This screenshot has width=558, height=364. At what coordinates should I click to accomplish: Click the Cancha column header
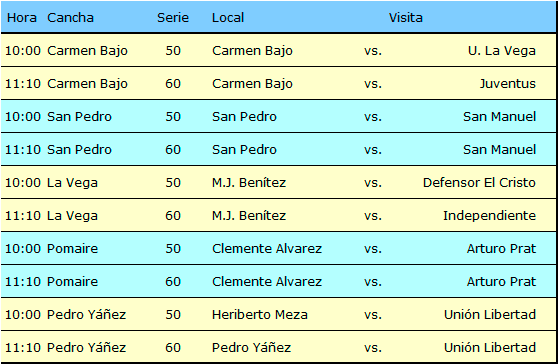point(70,17)
